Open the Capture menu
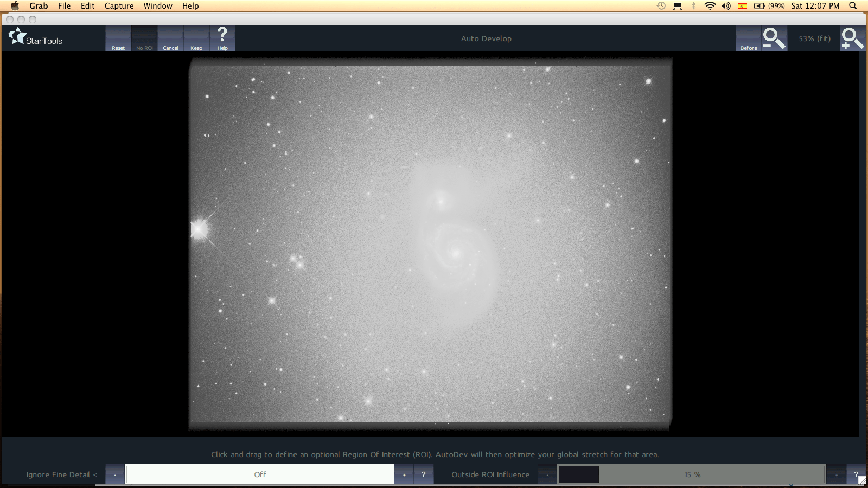 click(x=119, y=6)
